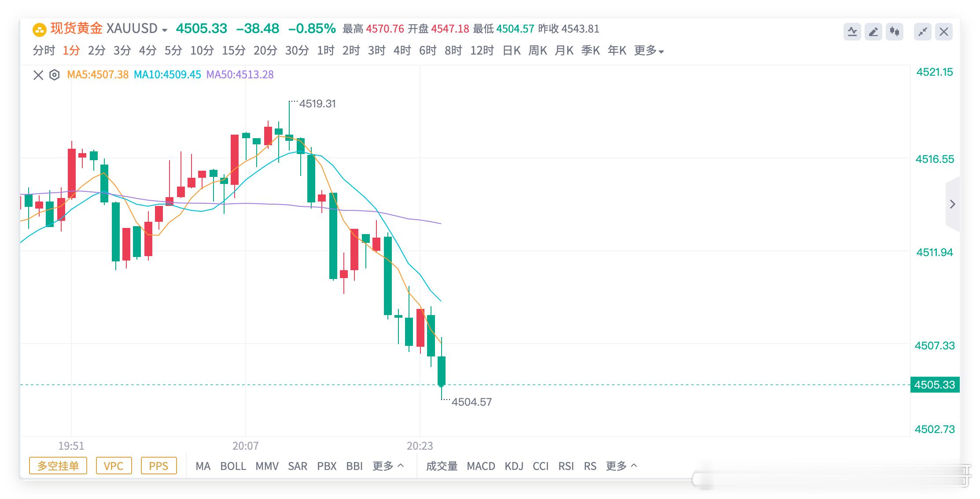
Task: Click the current price label 4505.33 on axis
Action: [935, 385]
